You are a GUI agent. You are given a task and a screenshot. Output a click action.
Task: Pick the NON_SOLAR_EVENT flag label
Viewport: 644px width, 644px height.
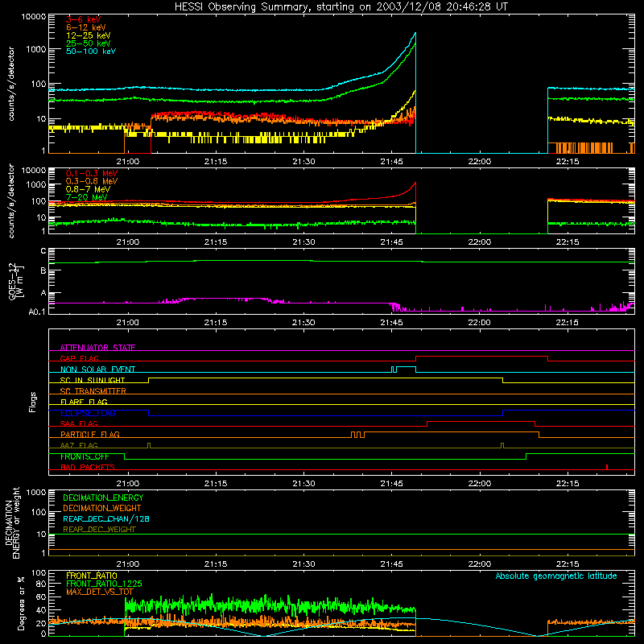tap(97, 369)
